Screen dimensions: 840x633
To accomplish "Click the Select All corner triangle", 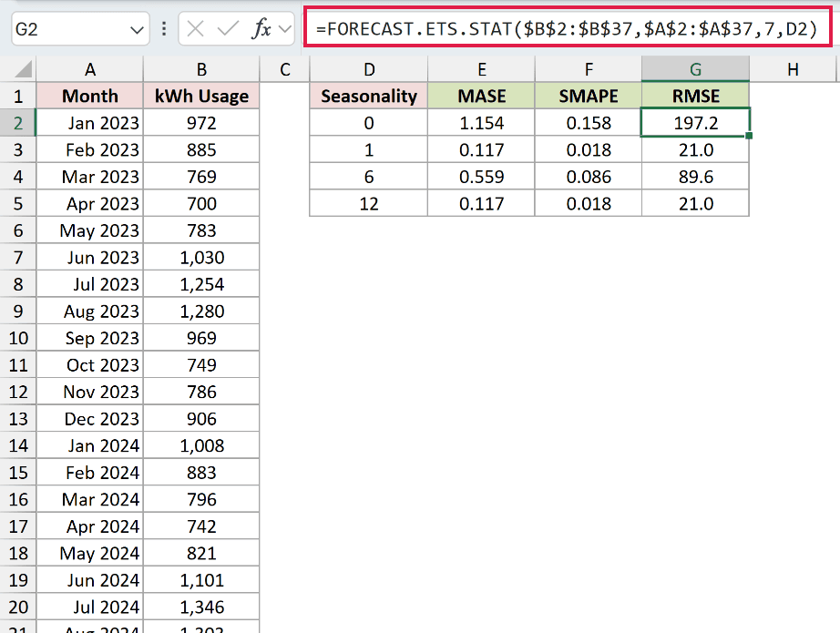I will (23, 69).
